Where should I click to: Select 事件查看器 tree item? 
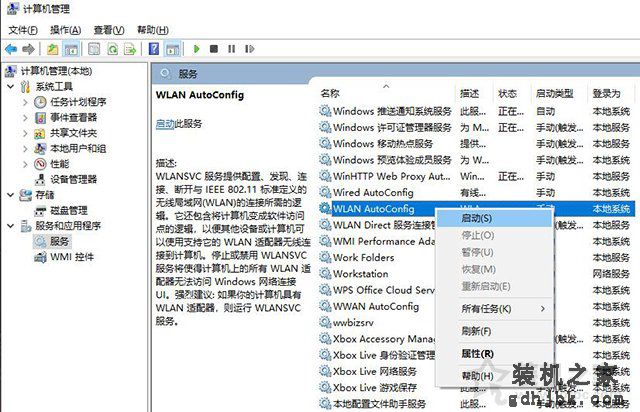(x=66, y=118)
